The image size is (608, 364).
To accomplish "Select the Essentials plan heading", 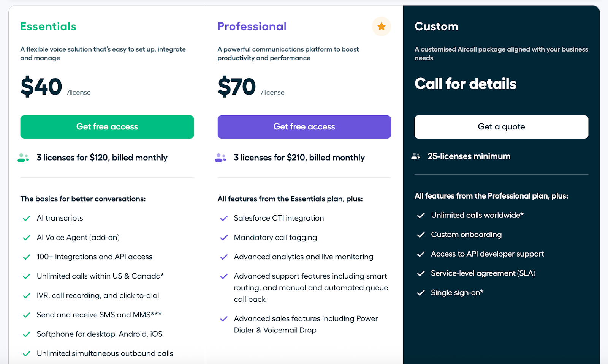I will 48,26.
